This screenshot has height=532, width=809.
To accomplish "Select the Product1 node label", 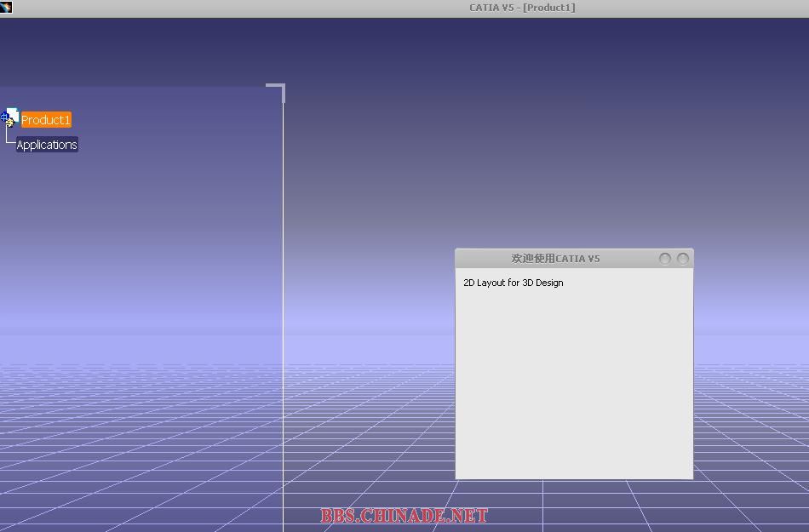I will [x=46, y=120].
